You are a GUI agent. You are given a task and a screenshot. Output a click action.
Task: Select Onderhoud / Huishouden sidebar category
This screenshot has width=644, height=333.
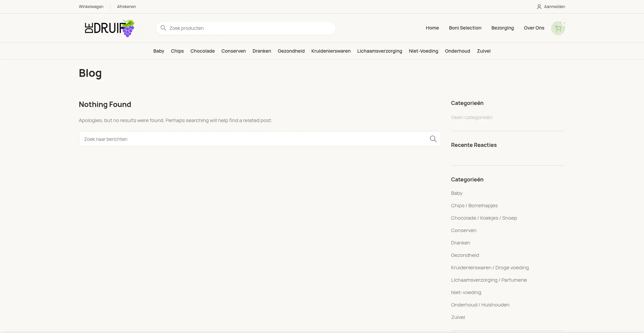pos(480,305)
